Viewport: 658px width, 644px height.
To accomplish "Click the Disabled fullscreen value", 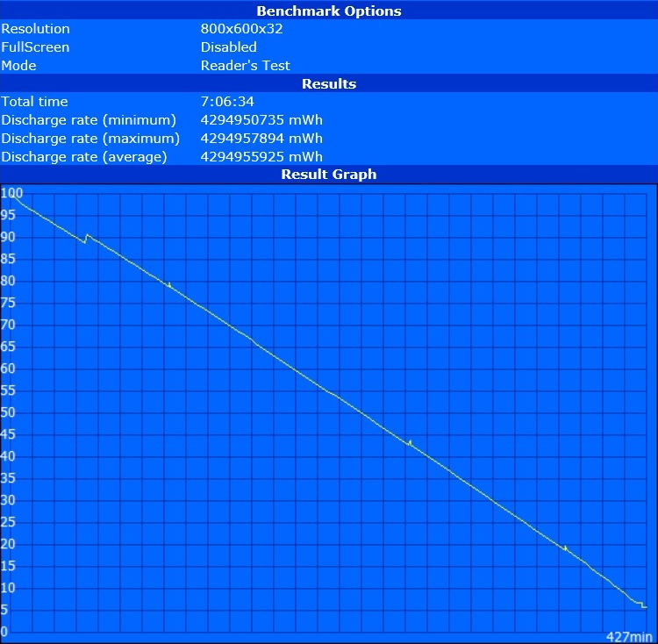I will [x=229, y=47].
